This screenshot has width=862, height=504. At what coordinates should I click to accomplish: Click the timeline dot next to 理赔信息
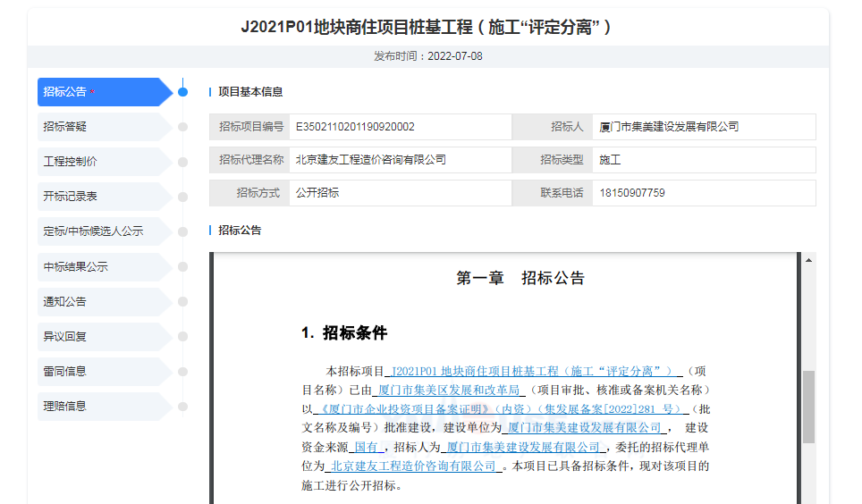tap(182, 407)
